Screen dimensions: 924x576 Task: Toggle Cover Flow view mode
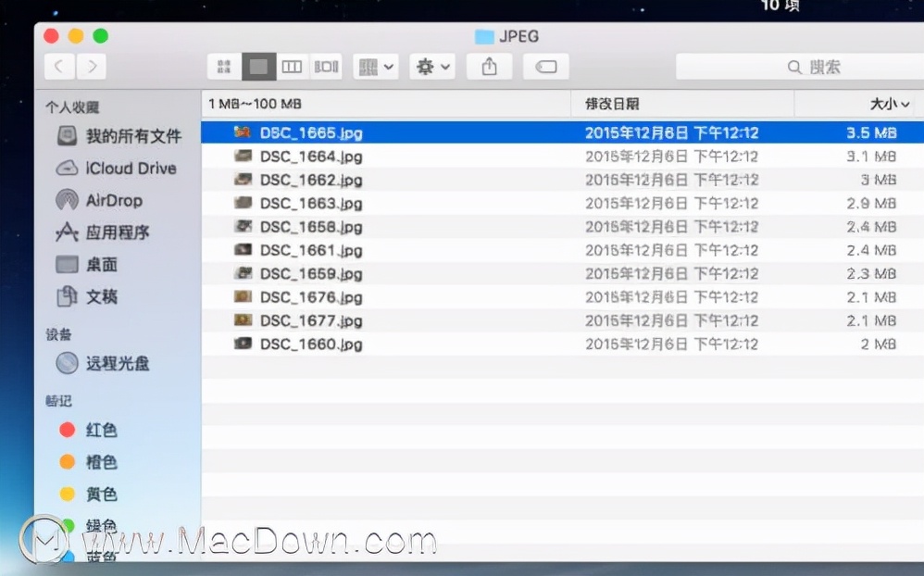tap(325, 66)
